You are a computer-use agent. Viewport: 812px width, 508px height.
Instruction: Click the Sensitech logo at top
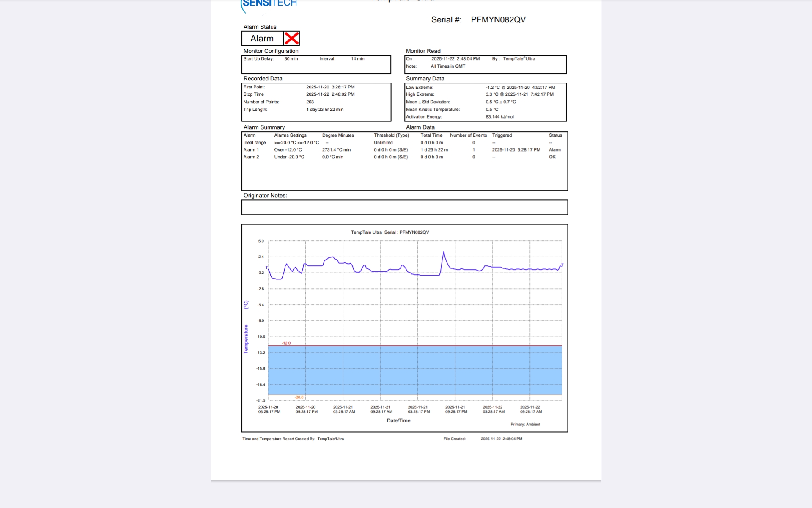point(269,4)
